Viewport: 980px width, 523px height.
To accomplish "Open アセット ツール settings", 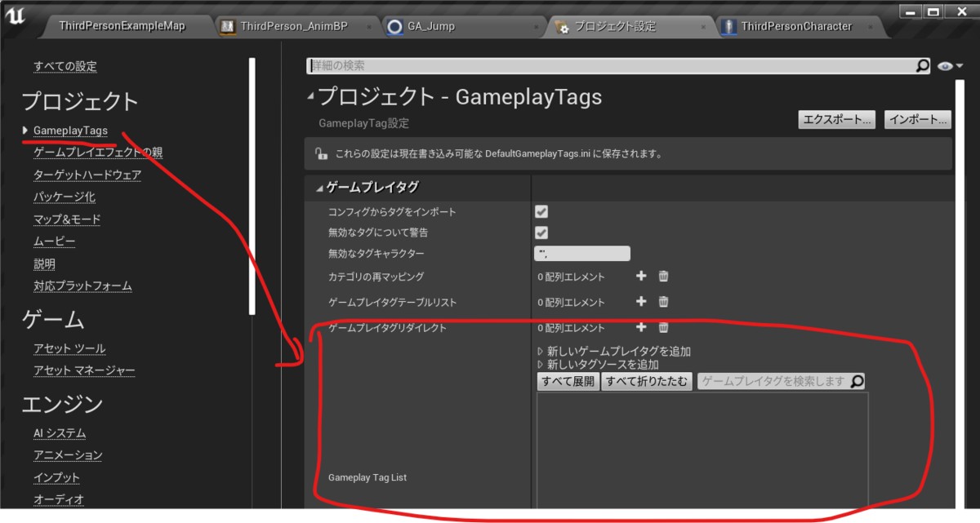I will 69,348.
